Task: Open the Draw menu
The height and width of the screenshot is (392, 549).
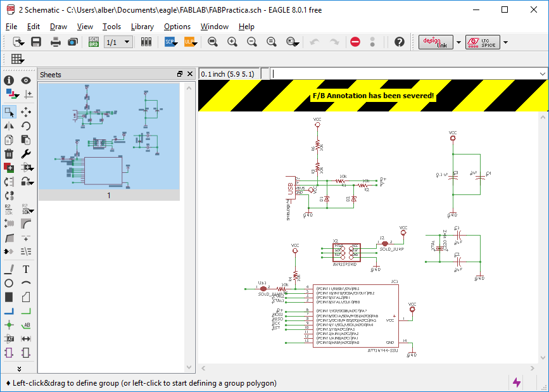Action: [58, 27]
